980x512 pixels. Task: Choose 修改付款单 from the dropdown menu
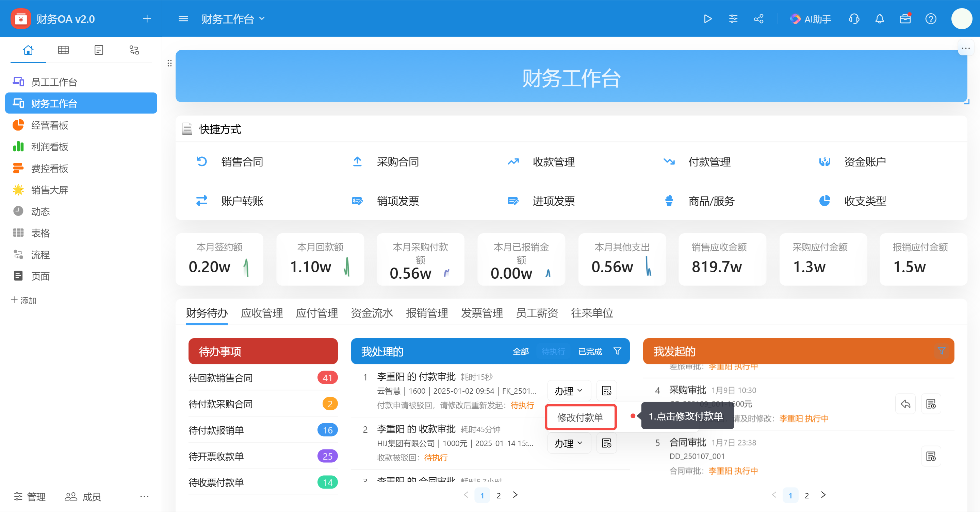581,417
